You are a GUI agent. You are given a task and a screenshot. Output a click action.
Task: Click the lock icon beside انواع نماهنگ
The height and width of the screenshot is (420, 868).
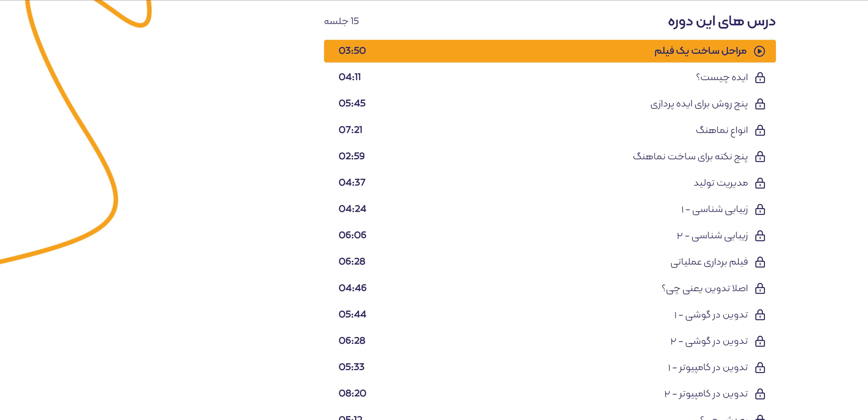(760, 130)
